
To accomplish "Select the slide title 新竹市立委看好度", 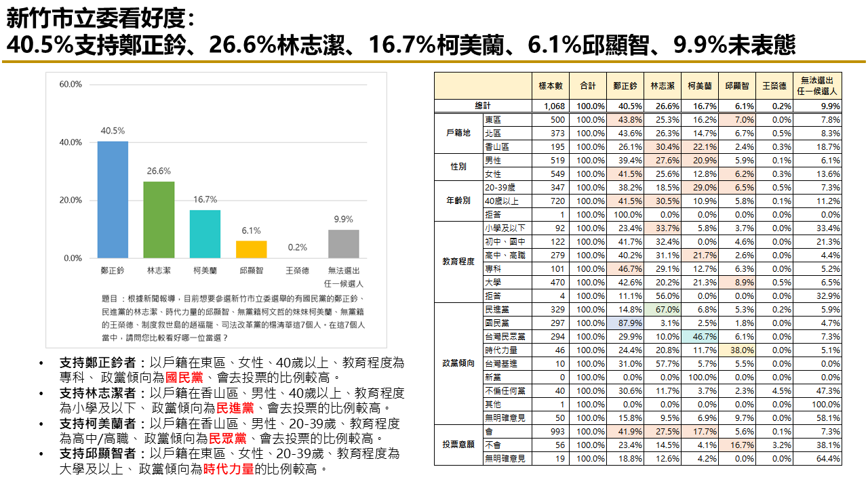I will point(100,18).
